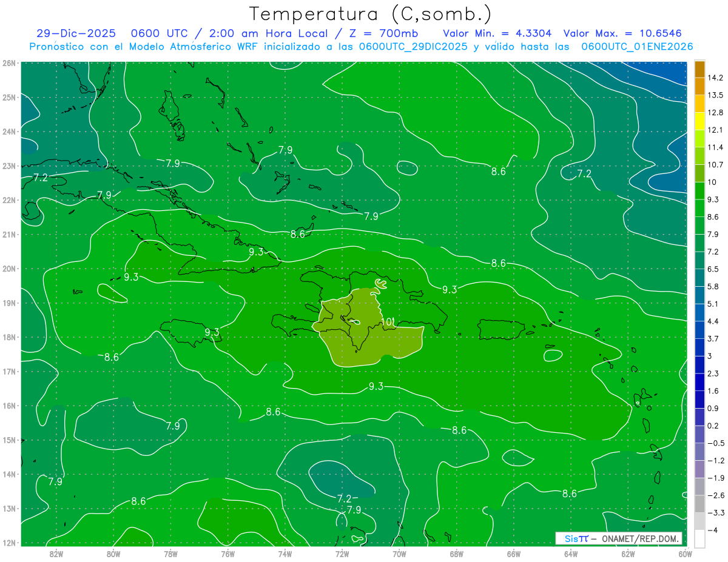
Task: Click the '7.2' contour label near 23N 64W
Action: click(x=584, y=174)
